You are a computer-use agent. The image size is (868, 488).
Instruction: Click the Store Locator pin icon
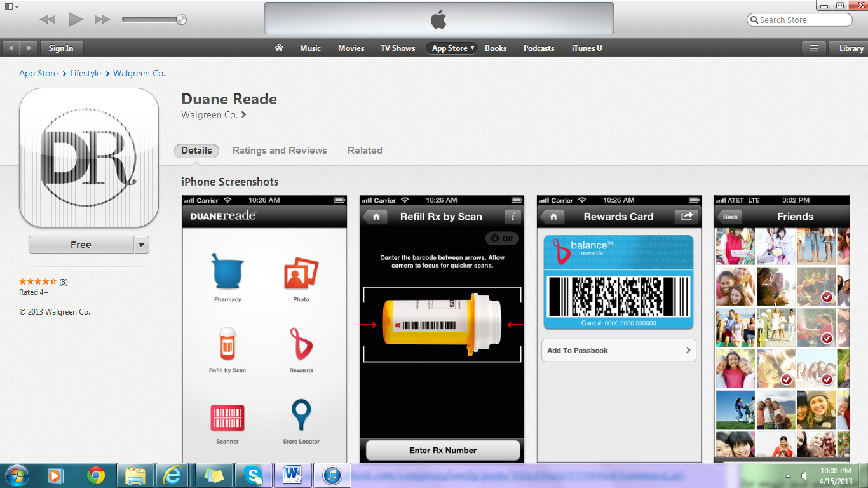(x=301, y=416)
